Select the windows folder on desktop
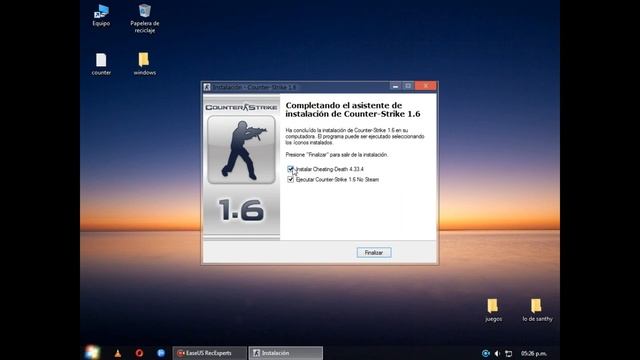This screenshot has width=640, height=360. (x=144, y=64)
